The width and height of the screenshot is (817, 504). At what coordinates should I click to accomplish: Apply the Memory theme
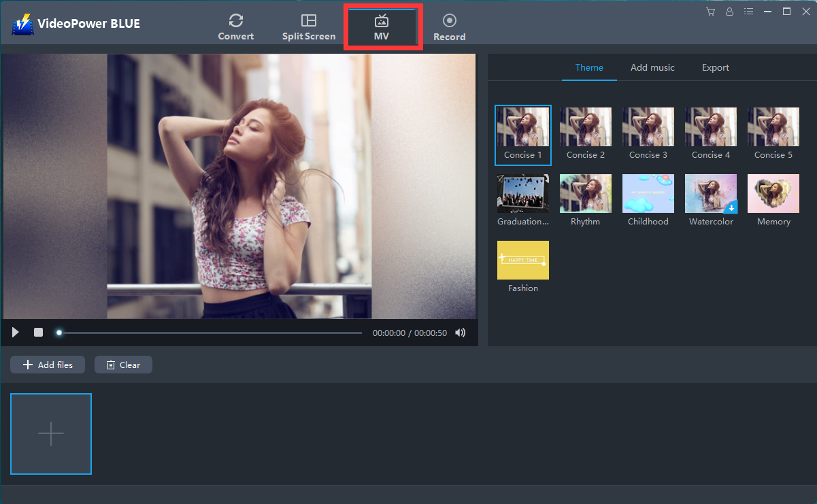(773, 194)
